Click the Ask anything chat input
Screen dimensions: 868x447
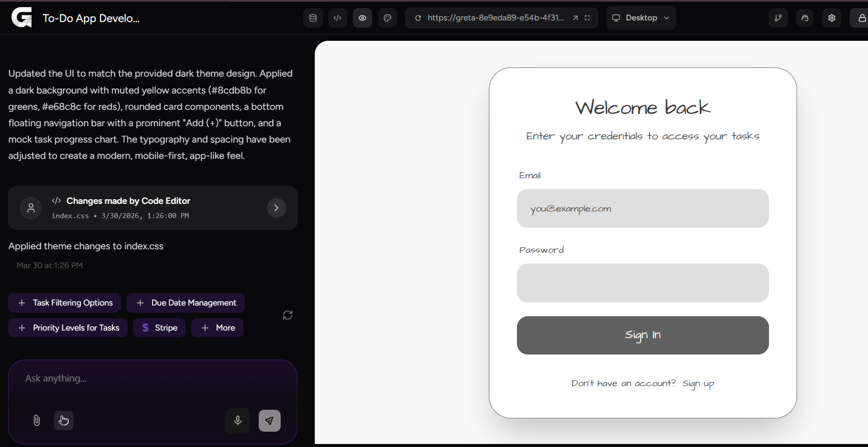click(153, 379)
